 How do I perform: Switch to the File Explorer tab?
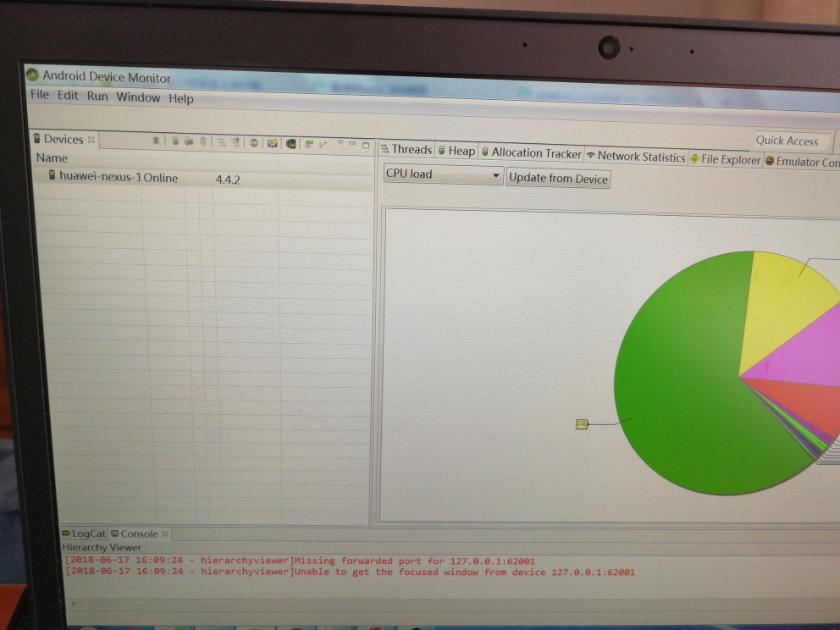click(726, 159)
